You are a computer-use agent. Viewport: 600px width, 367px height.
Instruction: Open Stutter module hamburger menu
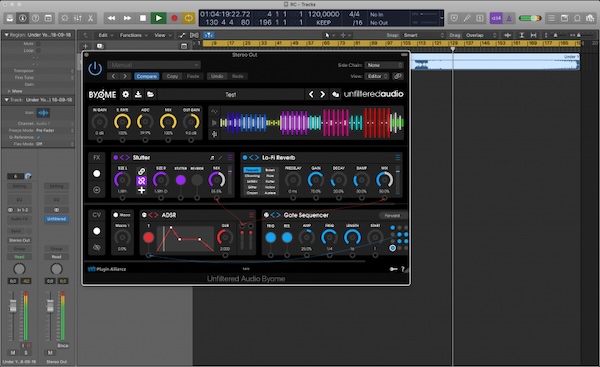[x=230, y=157]
